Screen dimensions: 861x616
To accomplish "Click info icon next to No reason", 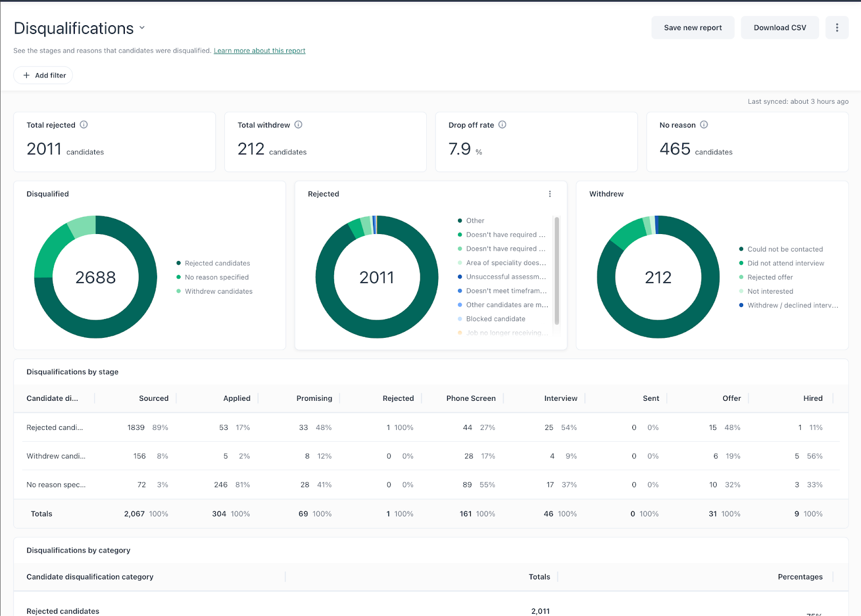I will pyautogui.click(x=704, y=125).
